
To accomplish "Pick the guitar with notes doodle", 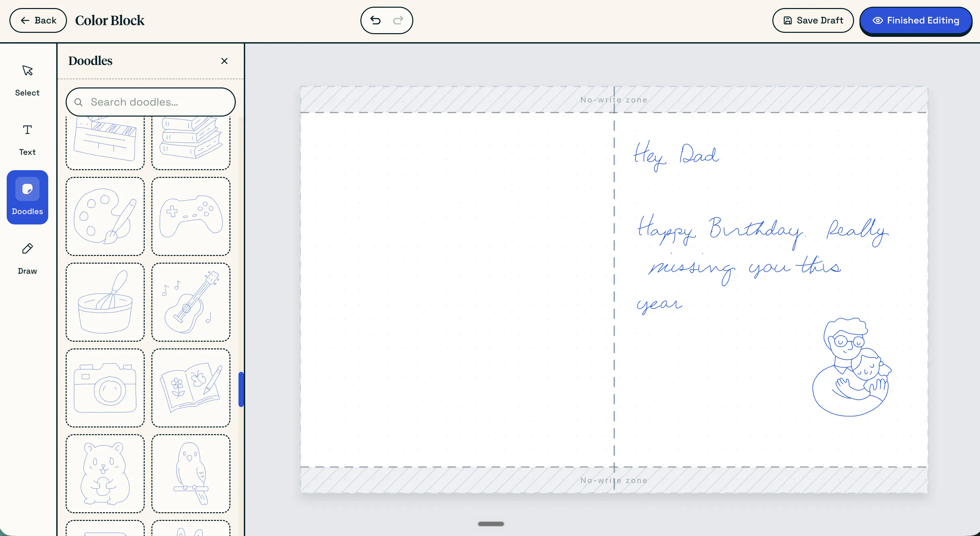I will (x=191, y=302).
